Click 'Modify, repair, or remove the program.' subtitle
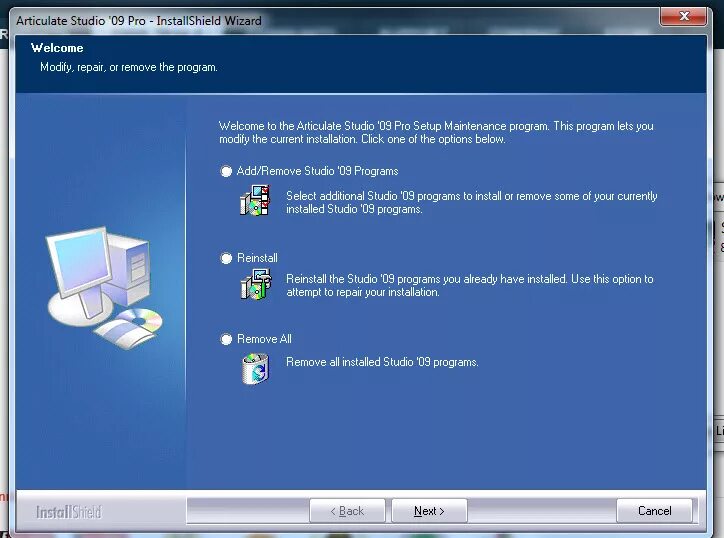724x538 pixels. click(129, 67)
